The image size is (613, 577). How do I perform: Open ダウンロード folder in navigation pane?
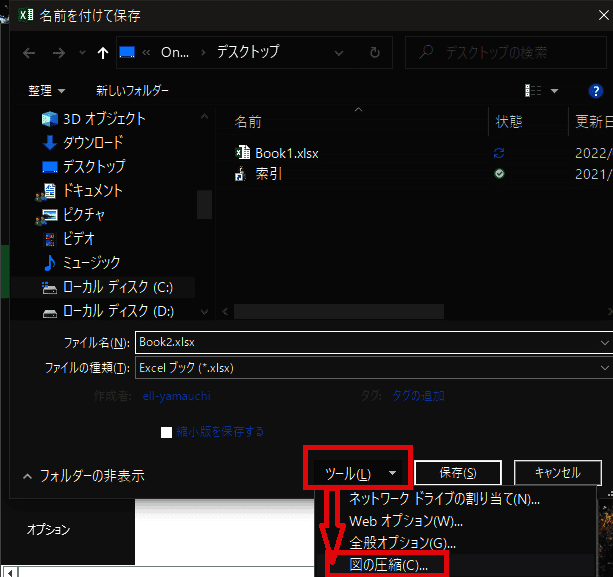click(x=92, y=142)
